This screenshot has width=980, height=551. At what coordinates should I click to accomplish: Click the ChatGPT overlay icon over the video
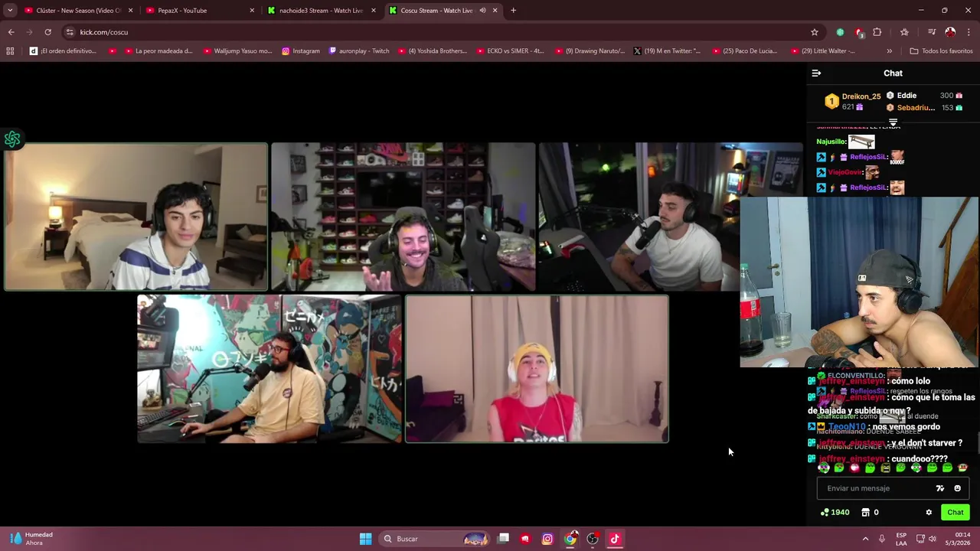click(12, 139)
